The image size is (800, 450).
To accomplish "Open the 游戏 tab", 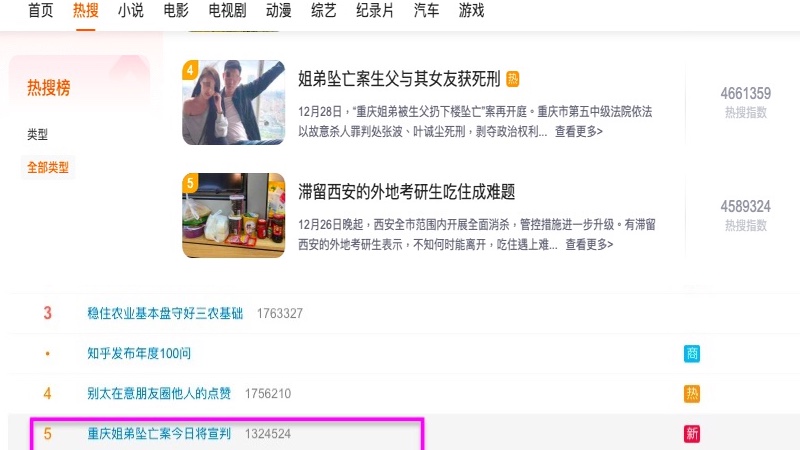I will pyautogui.click(x=471, y=10).
